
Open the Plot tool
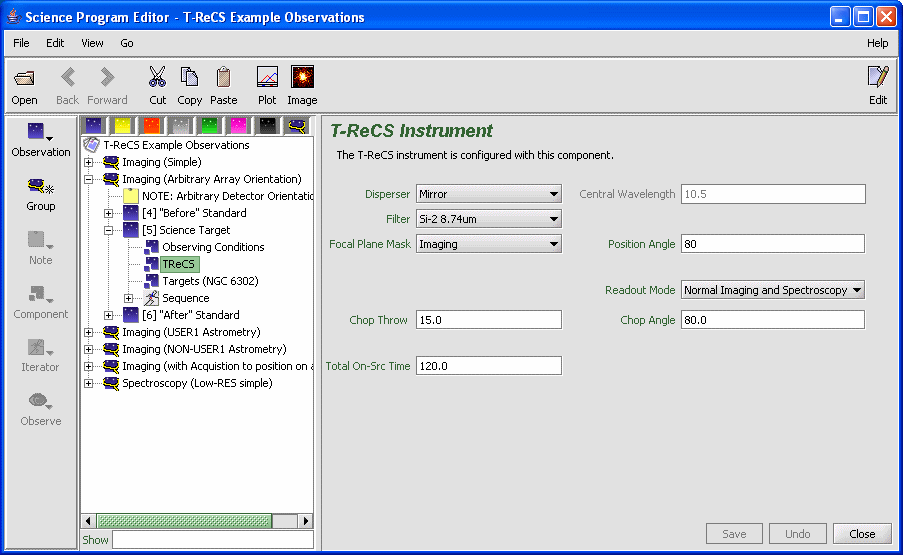[x=267, y=77]
